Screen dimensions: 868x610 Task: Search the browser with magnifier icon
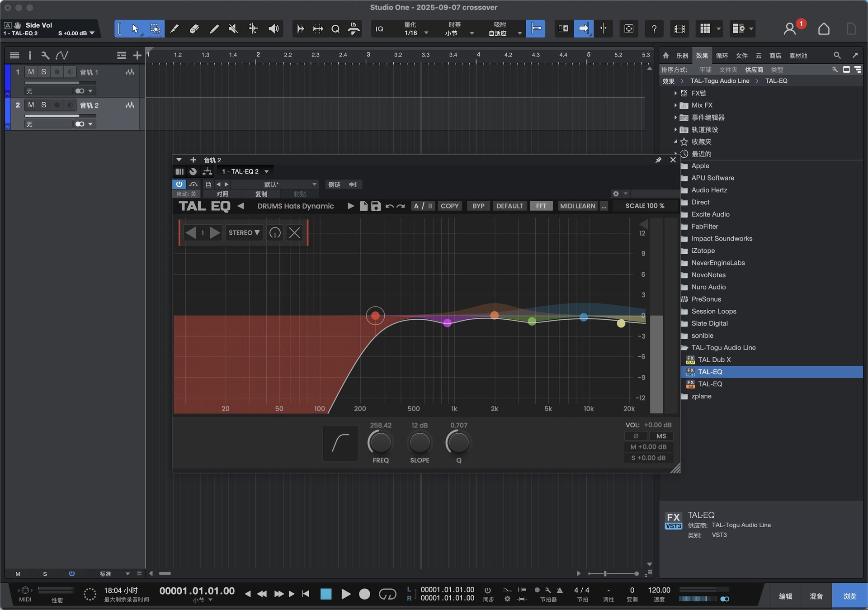[837, 55]
